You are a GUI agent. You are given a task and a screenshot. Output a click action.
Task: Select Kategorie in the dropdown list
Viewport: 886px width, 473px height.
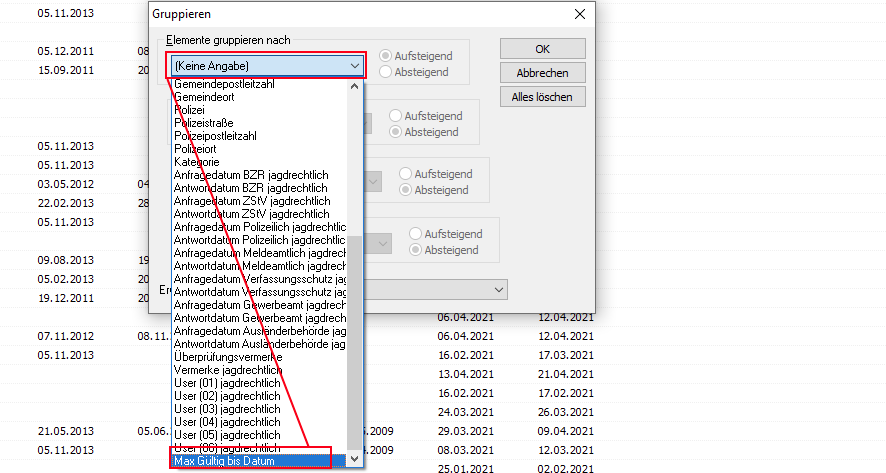pyautogui.click(x=196, y=162)
